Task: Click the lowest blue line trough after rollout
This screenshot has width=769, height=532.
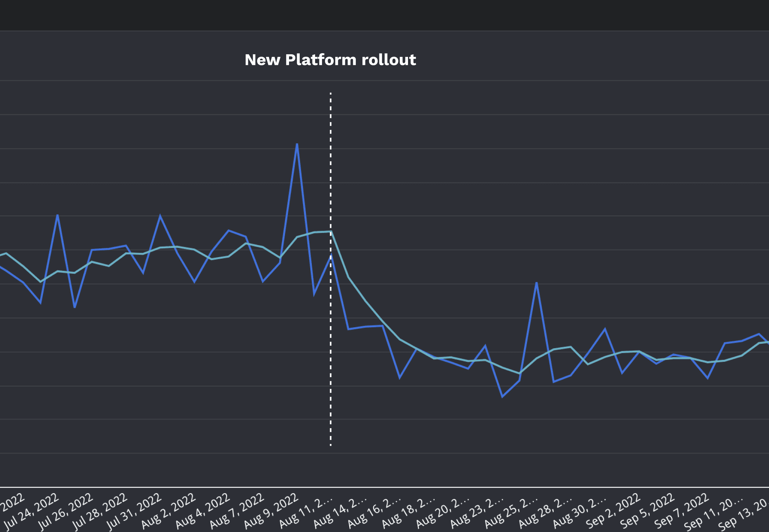Action: [x=502, y=397]
